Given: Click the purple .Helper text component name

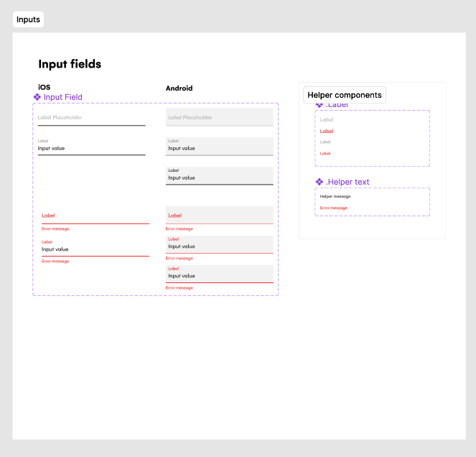Looking at the screenshot, I should tap(347, 182).
